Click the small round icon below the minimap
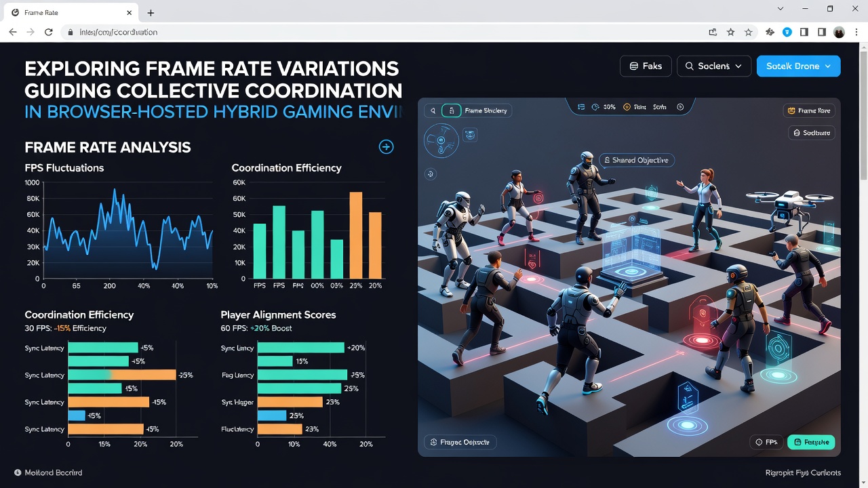 [x=430, y=174]
